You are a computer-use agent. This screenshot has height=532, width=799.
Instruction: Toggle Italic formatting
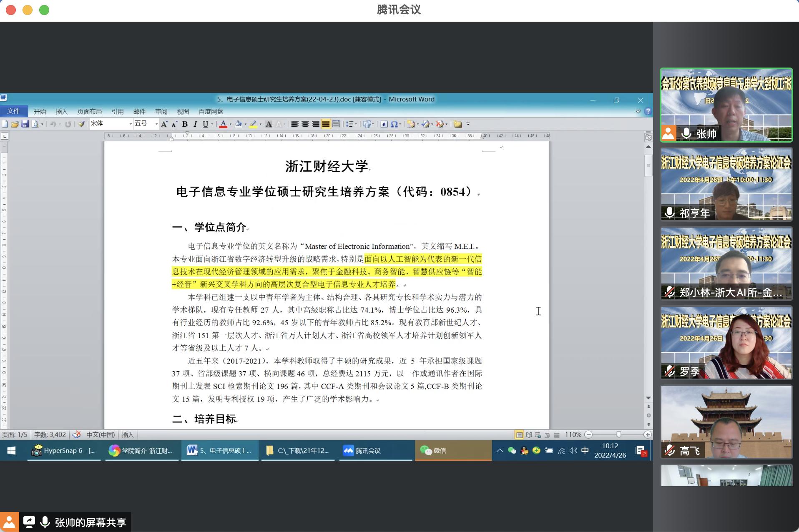tap(195, 124)
